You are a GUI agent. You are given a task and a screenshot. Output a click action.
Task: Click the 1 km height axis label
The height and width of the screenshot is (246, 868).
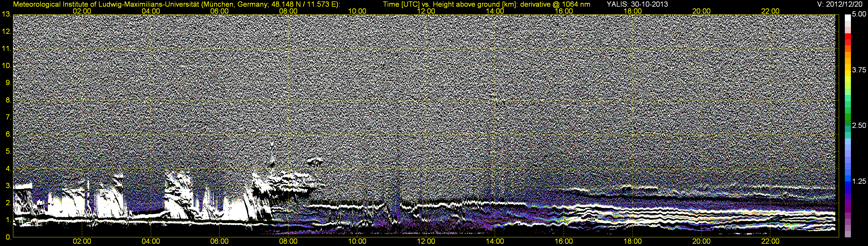[x=8, y=221]
